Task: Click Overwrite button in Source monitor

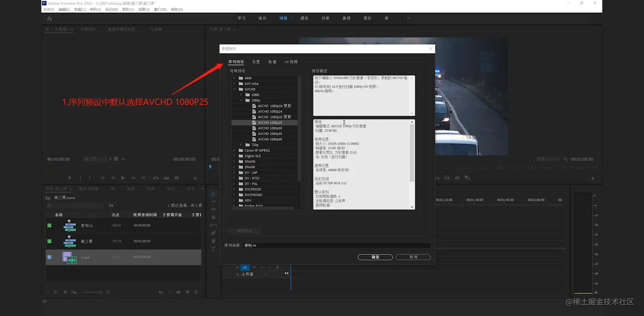Action: [x=165, y=178]
